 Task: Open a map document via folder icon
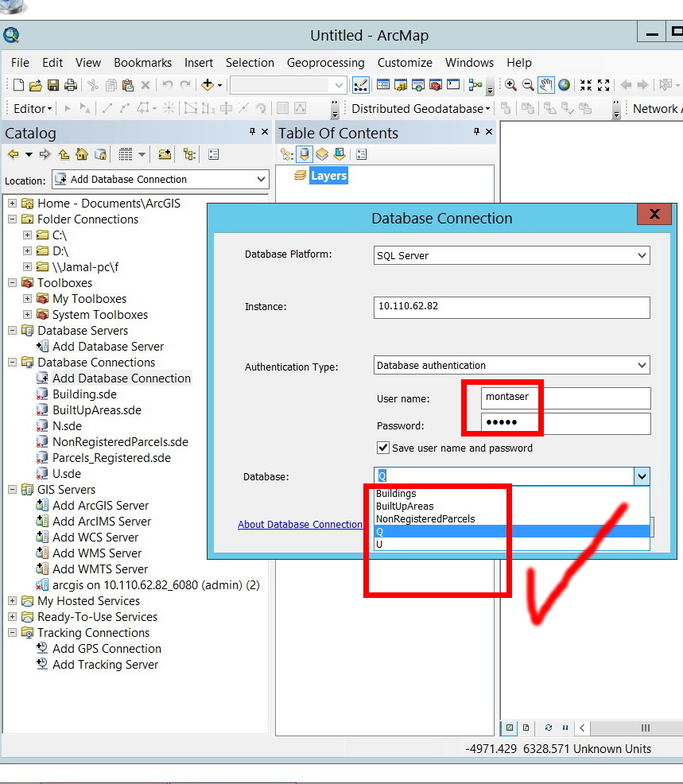pos(36,85)
